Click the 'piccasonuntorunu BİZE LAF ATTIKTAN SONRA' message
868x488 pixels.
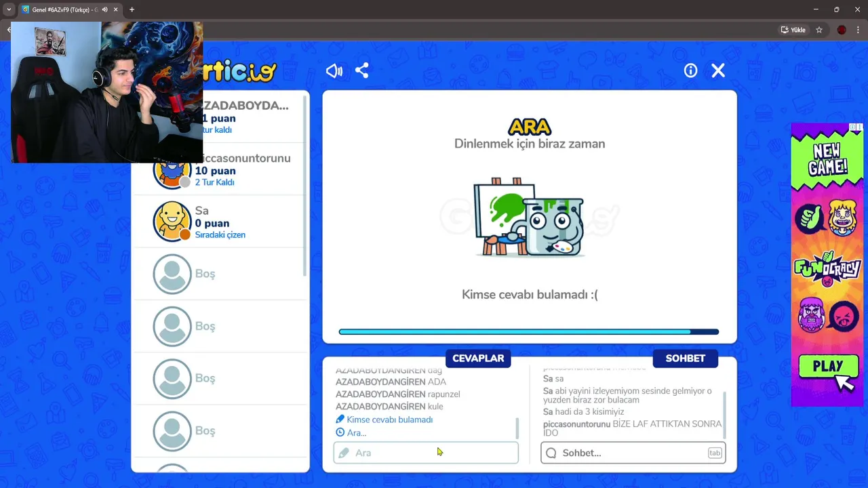[x=632, y=428]
